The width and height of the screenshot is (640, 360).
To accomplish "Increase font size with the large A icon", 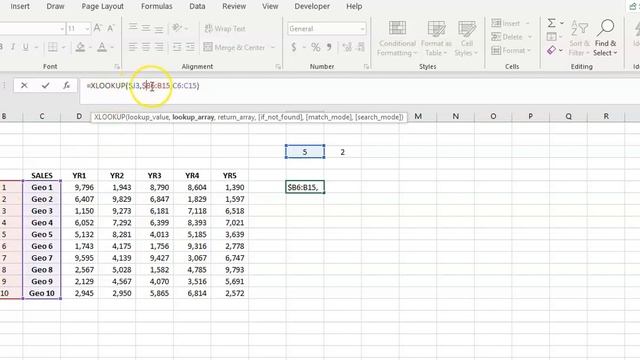I will pyautogui.click(x=97, y=28).
